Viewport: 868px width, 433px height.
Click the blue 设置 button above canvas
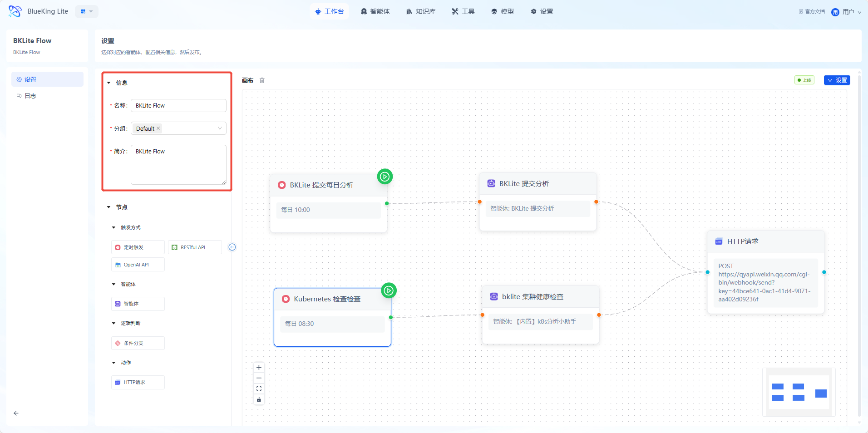point(837,80)
